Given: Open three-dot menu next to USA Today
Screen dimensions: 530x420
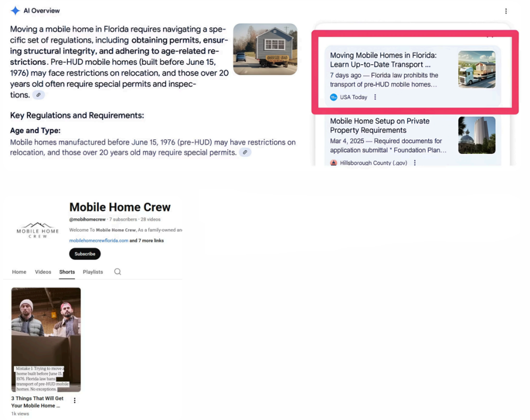Looking at the screenshot, I should (375, 97).
